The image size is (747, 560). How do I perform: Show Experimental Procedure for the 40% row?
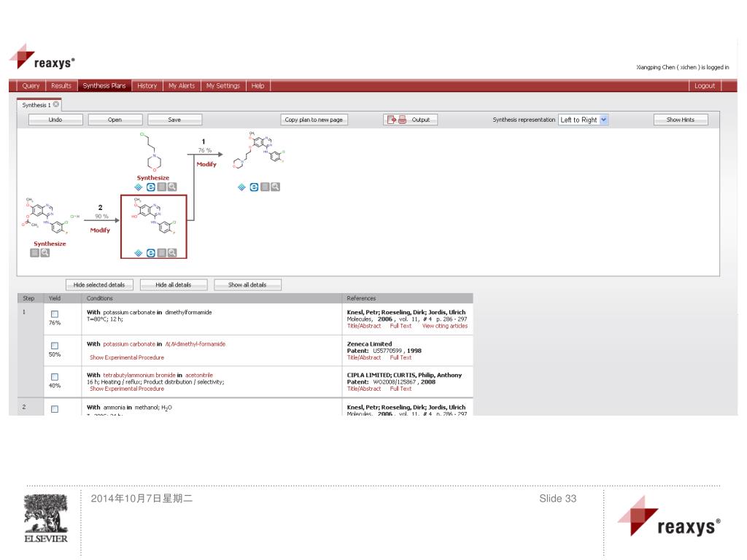(127, 389)
